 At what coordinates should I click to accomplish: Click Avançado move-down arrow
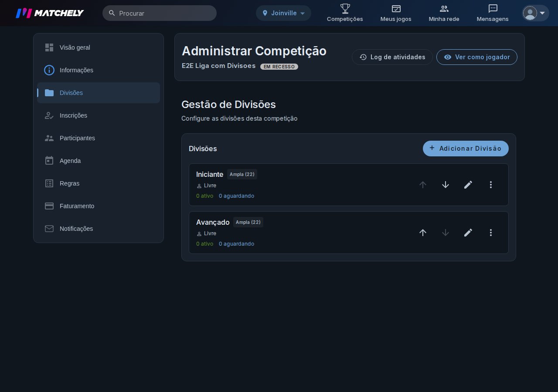coord(446,233)
